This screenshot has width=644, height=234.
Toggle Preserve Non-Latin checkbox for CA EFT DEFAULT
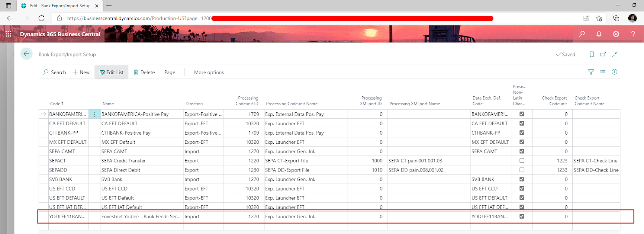tap(522, 123)
